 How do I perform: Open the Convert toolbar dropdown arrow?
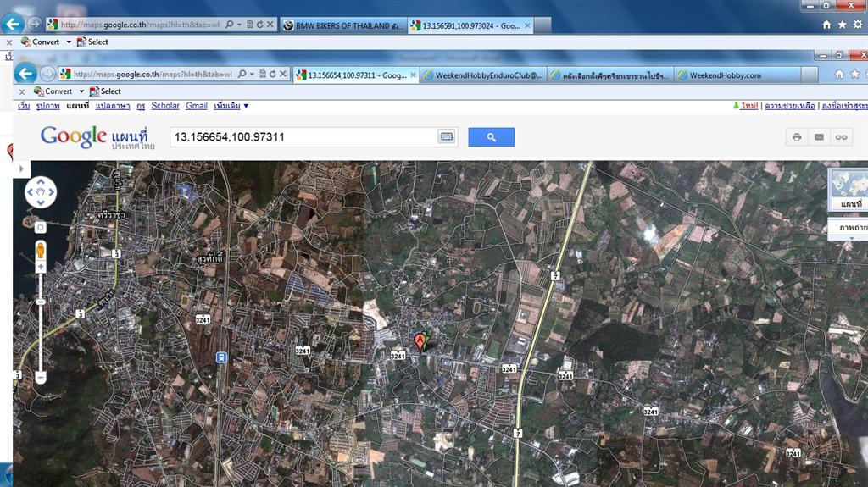pyautogui.click(x=81, y=91)
